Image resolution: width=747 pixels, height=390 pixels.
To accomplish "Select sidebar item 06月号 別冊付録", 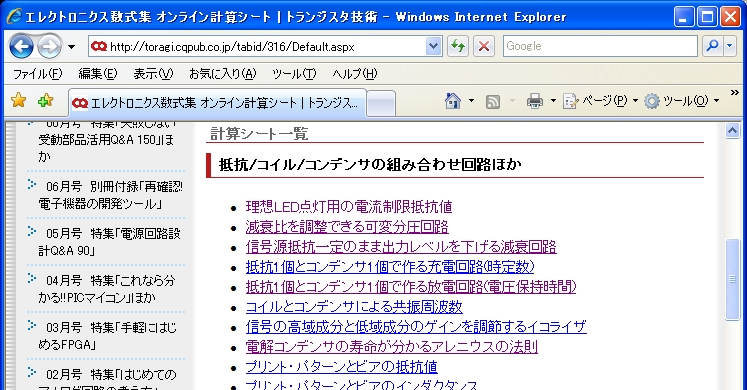I will (x=110, y=195).
